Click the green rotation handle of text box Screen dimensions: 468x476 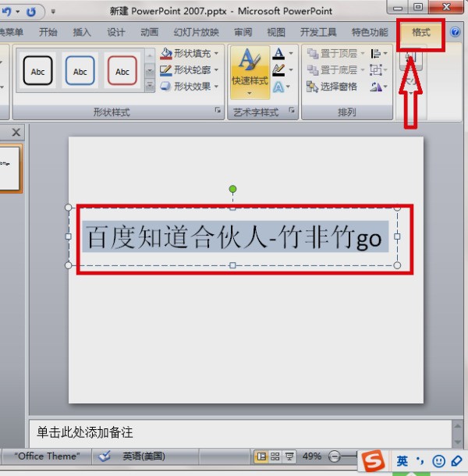click(x=232, y=189)
